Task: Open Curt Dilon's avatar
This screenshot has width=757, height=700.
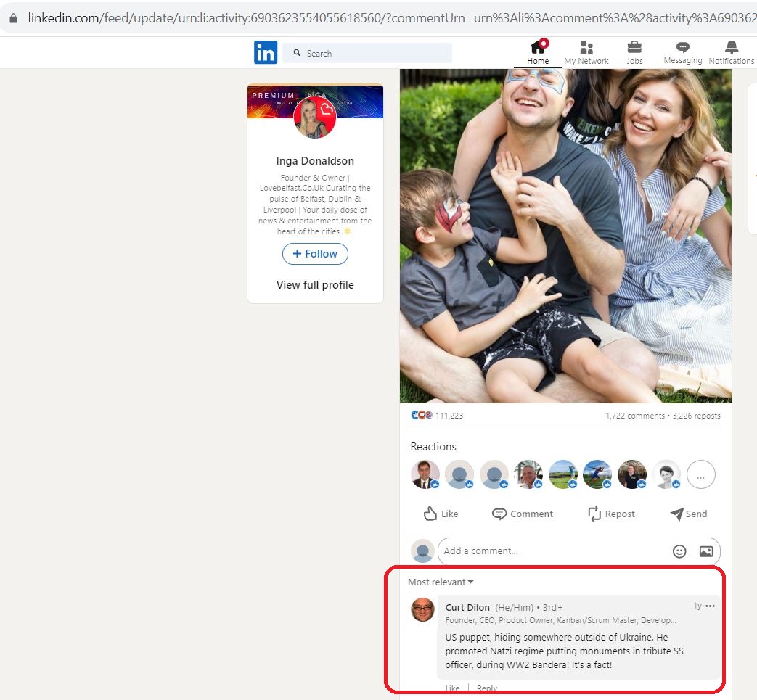Action: [x=422, y=609]
